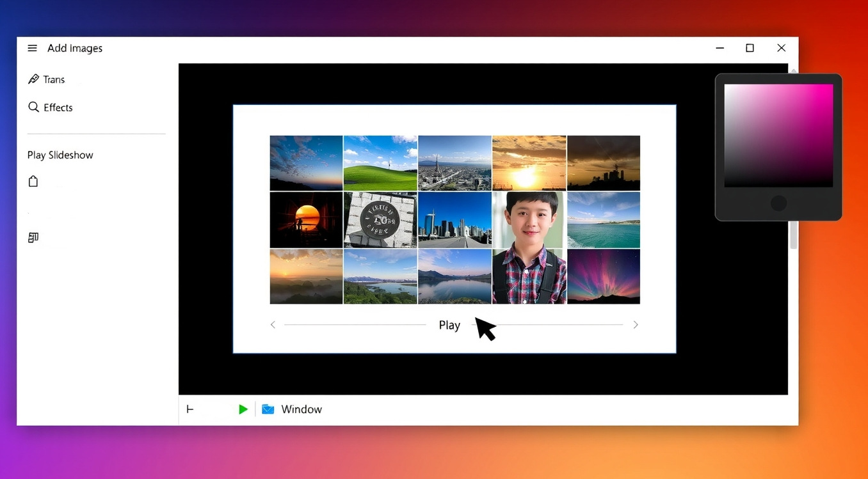
Task: Open the hamburger menu beside Add Images
Action: [x=32, y=49]
